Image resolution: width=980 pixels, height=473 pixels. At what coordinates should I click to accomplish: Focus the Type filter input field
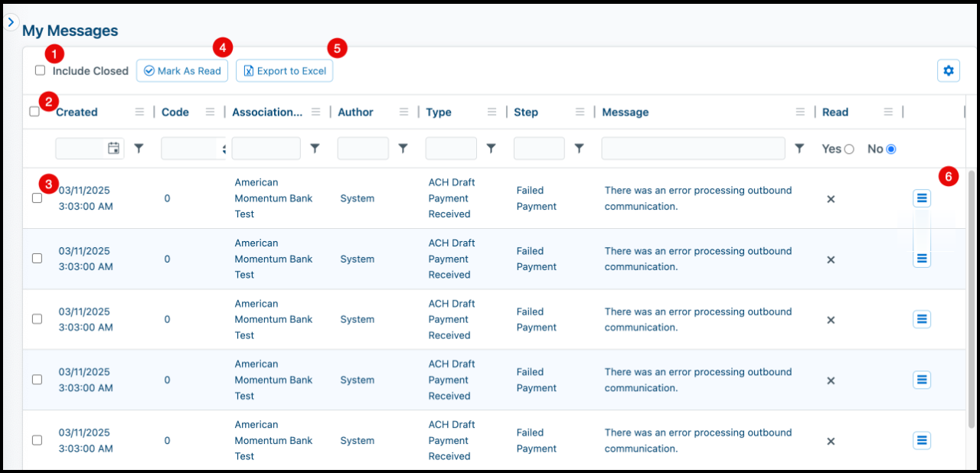click(451, 148)
